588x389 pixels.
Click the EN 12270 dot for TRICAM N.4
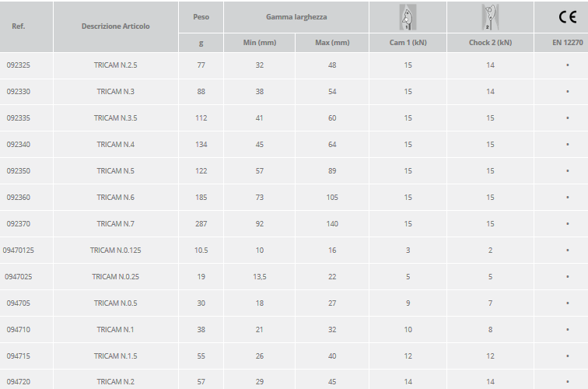[568, 145]
